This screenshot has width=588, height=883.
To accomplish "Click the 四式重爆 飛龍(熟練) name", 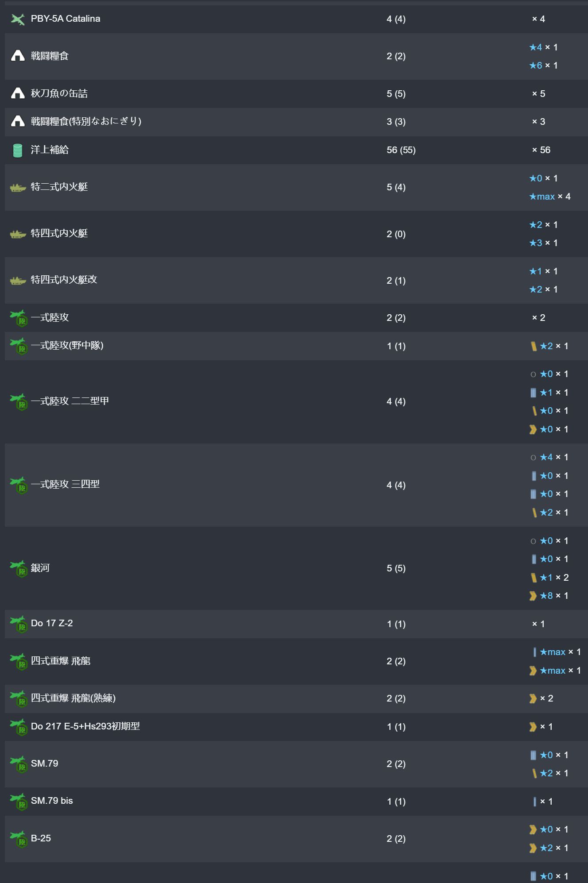I will (x=73, y=698).
